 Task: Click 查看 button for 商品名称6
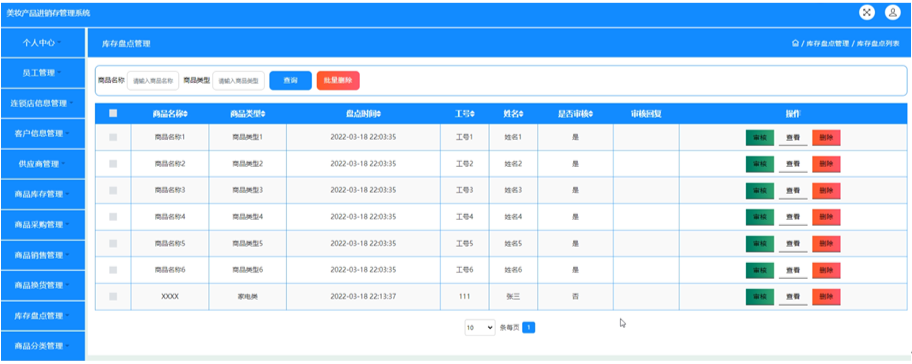793,270
